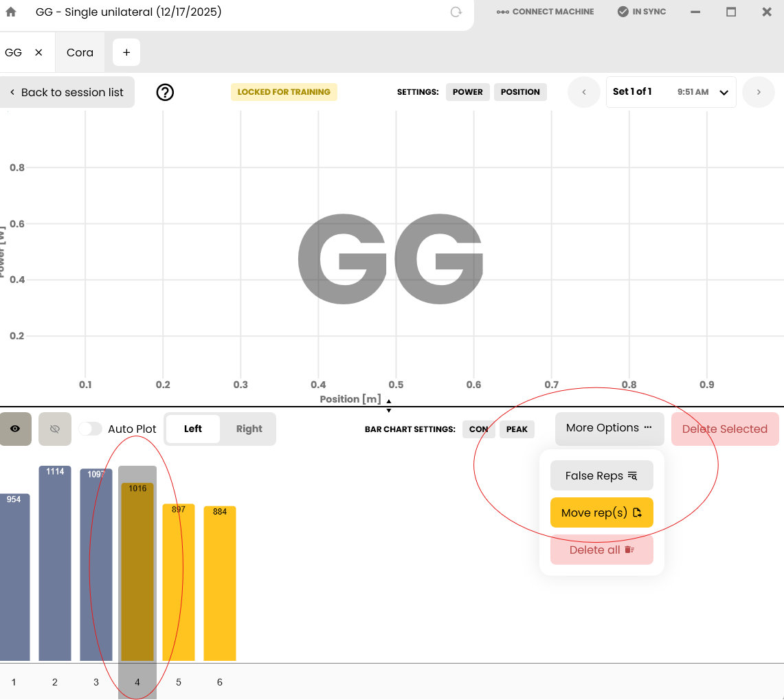Switch to the Cora tab

coord(80,52)
